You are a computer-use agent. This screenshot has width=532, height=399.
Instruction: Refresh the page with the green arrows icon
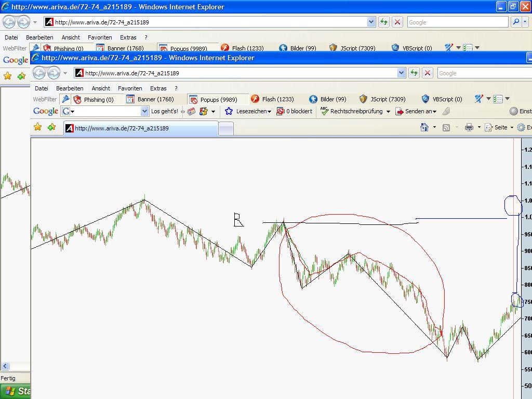pyautogui.click(x=415, y=73)
